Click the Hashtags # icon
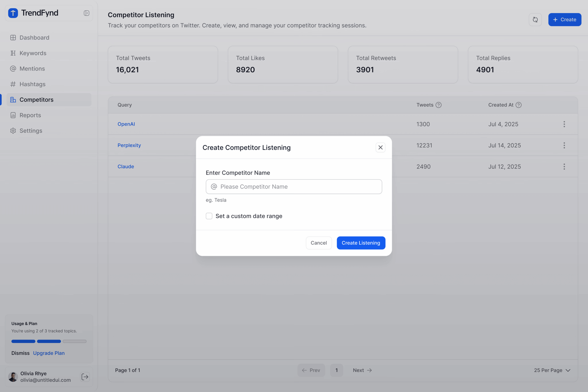Image resolution: width=588 pixels, height=392 pixels. click(x=13, y=84)
